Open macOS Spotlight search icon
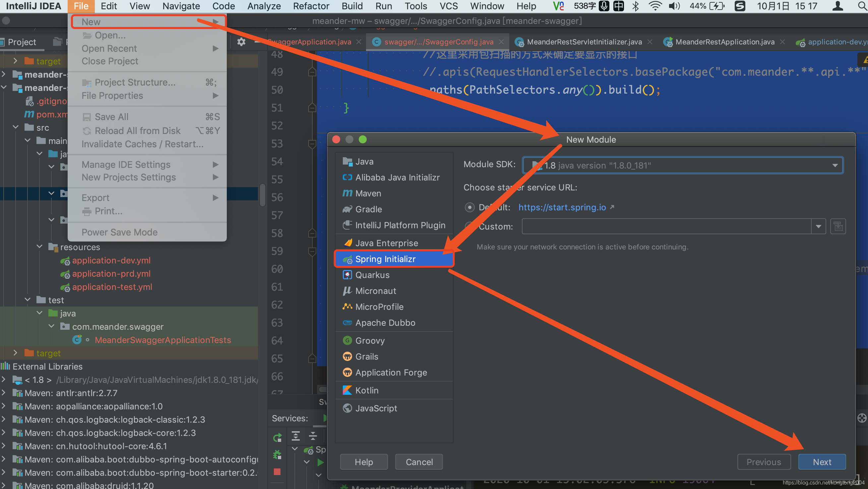 click(862, 6)
